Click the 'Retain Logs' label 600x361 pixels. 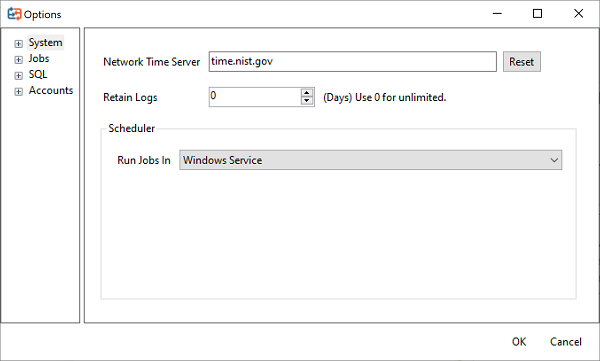(130, 98)
